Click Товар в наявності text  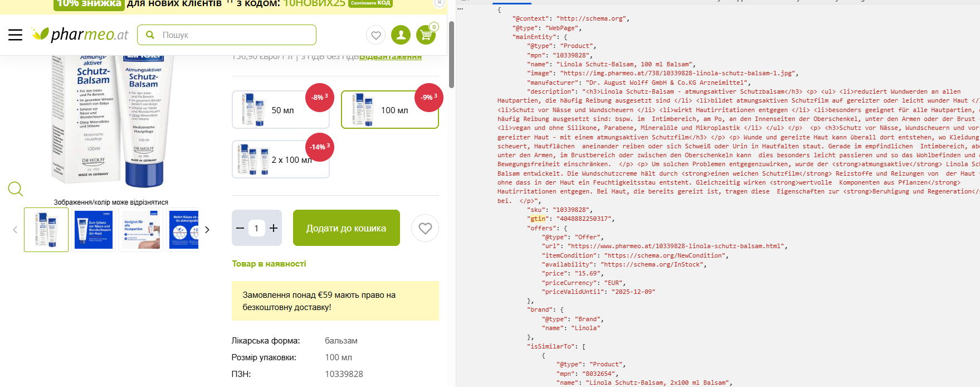tap(269, 264)
